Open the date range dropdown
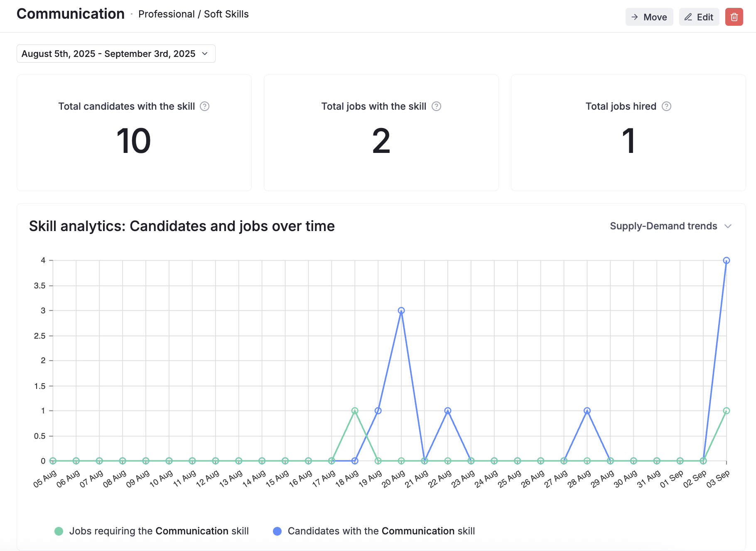The image size is (756, 551). 115,54
